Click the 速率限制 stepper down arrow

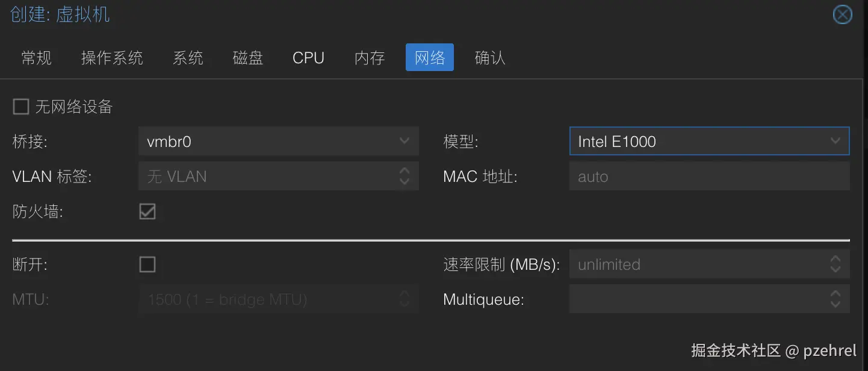pyautogui.click(x=835, y=268)
